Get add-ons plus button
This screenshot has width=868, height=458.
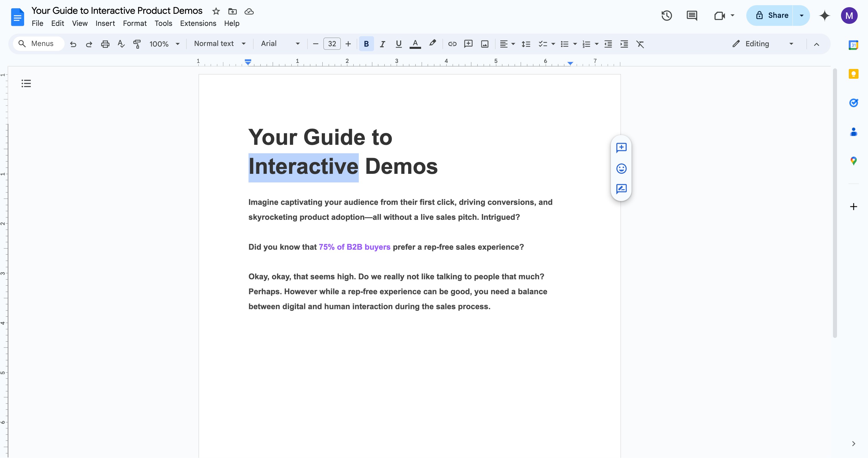point(853,207)
